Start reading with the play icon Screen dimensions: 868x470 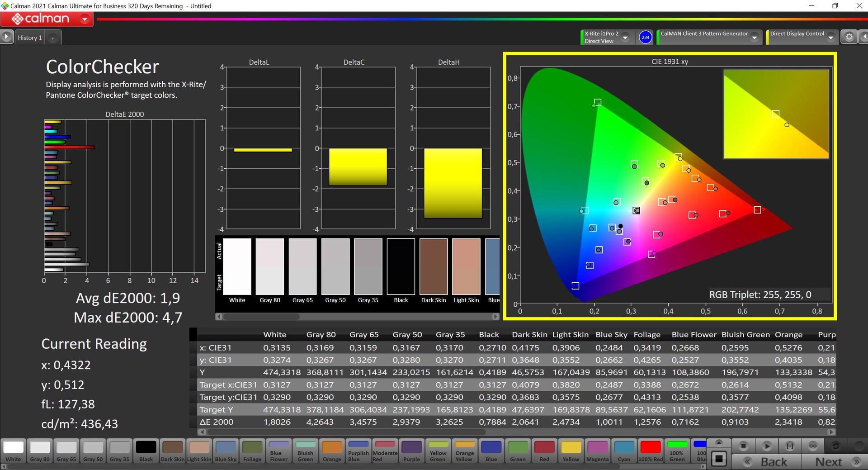point(767,446)
